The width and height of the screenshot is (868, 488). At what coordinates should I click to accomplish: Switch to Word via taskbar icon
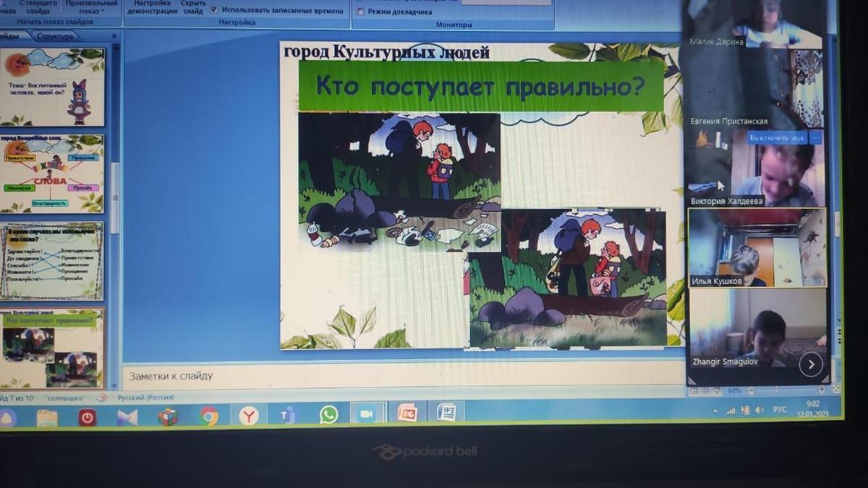click(x=446, y=412)
